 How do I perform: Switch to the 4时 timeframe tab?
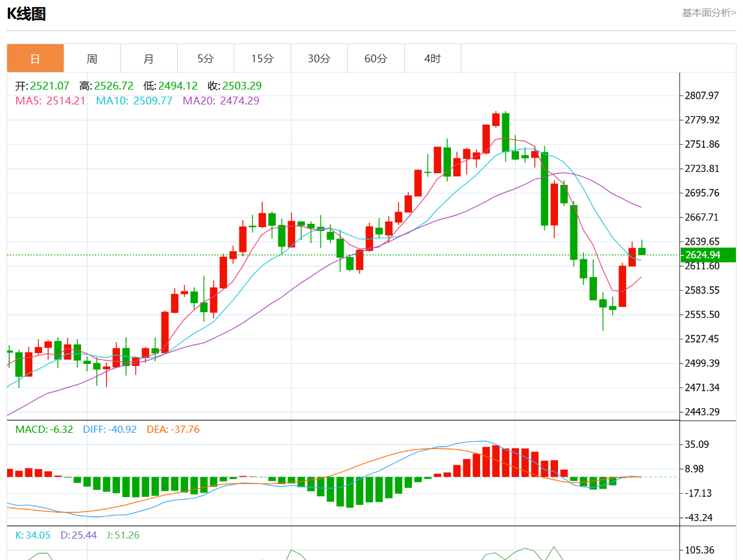tap(432, 58)
